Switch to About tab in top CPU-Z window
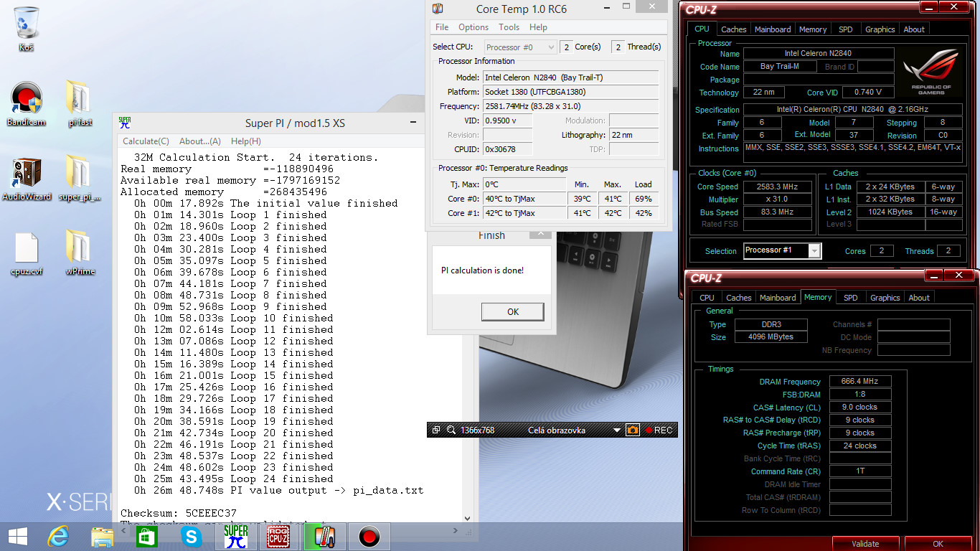Viewport: 980px width, 551px height. point(914,29)
